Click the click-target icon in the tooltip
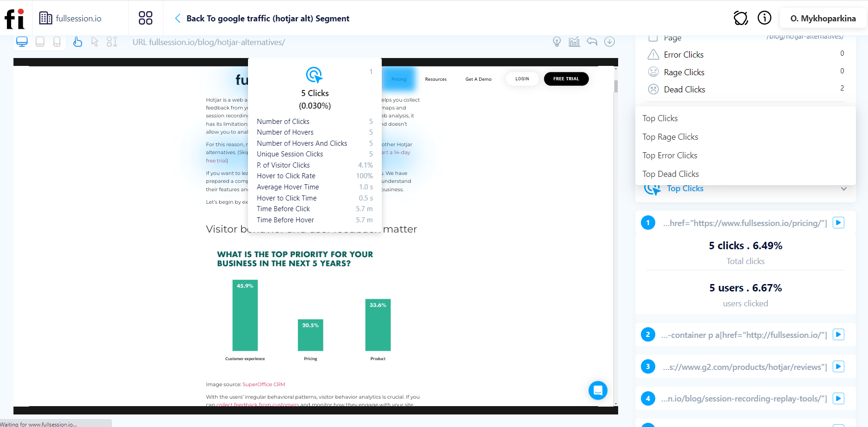This screenshot has width=868, height=427. tap(314, 75)
